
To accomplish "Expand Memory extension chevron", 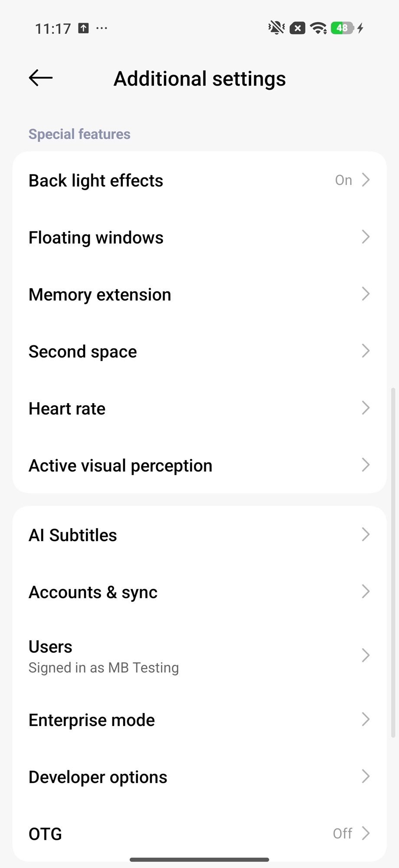I will coord(365,294).
